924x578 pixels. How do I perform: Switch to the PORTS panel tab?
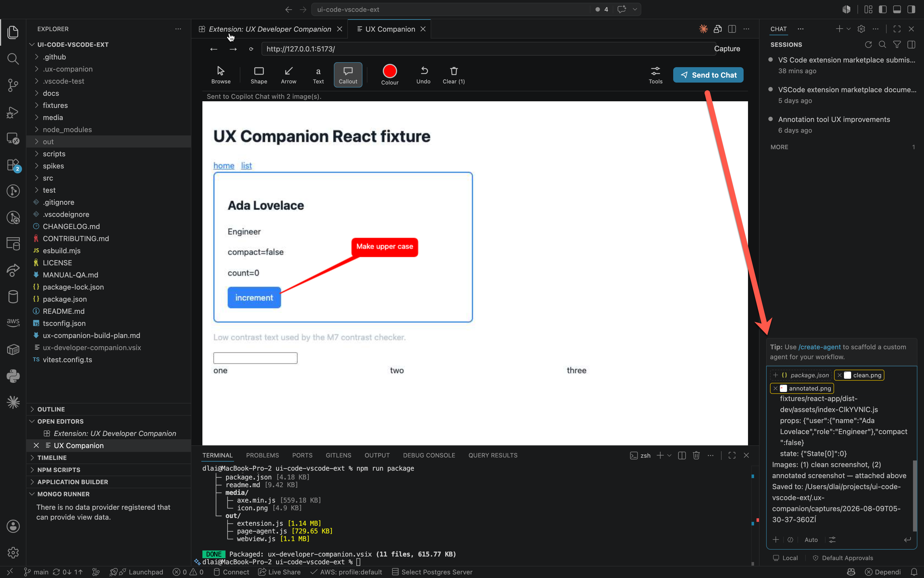click(302, 455)
